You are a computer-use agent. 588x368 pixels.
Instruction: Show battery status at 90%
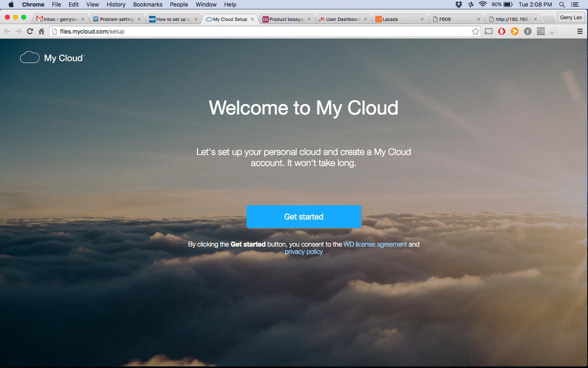pyautogui.click(x=502, y=4)
